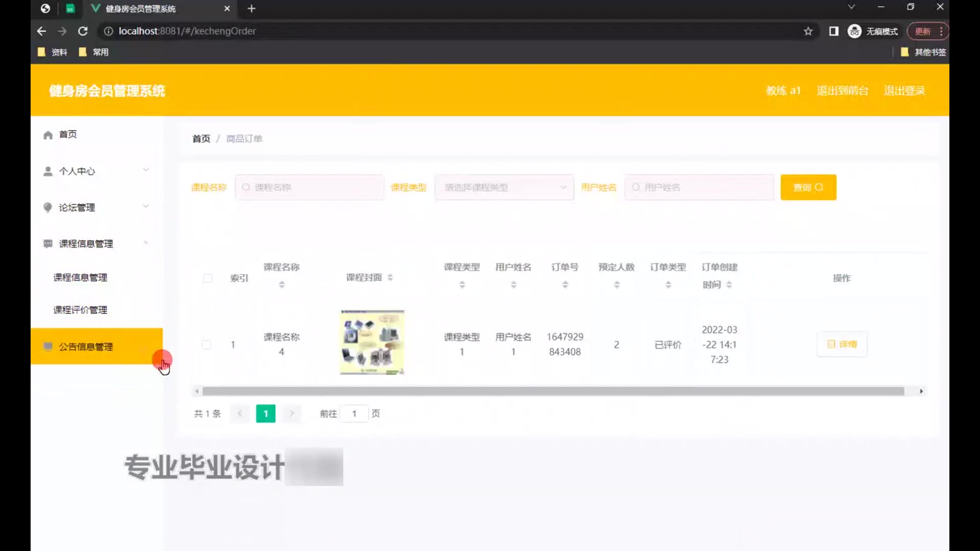Bookmark this page with the star icon
980x551 pixels.
808,32
